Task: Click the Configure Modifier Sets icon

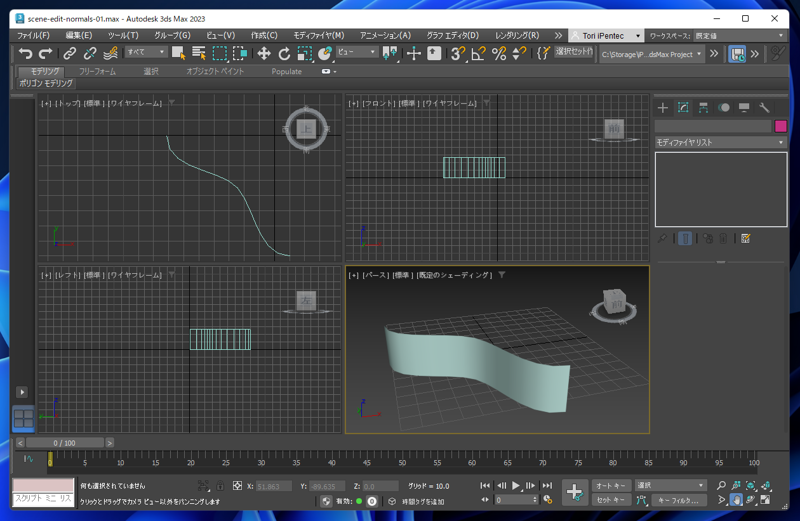Action: 745,239
